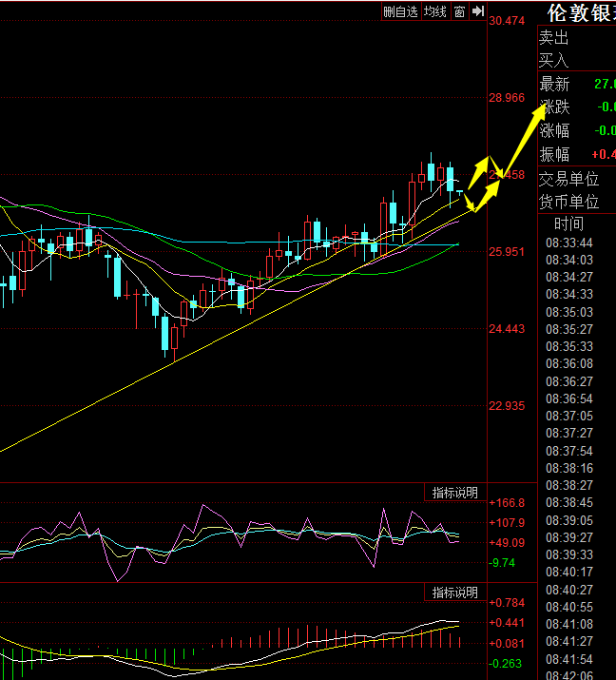Click the +0.784 MACD axis value

507,603
